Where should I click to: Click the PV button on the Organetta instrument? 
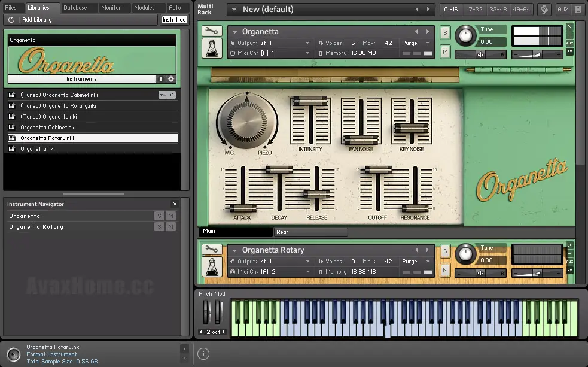[x=569, y=51]
